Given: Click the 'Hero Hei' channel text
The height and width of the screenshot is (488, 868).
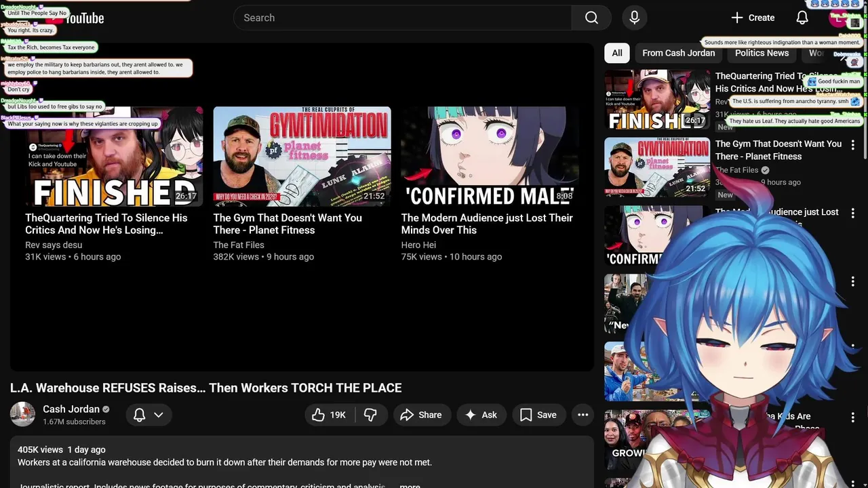Looking at the screenshot, I should pyautogui.click(x=418, y=245).
